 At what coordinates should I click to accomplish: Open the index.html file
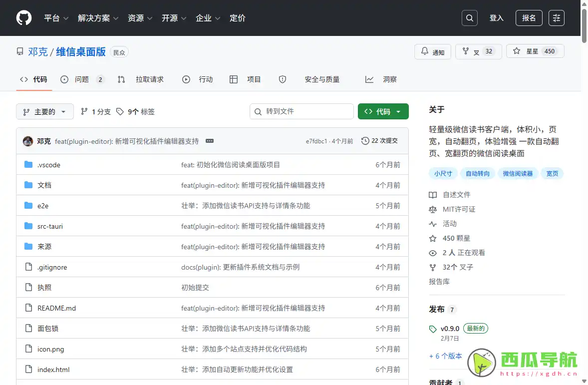click(53, 370)
